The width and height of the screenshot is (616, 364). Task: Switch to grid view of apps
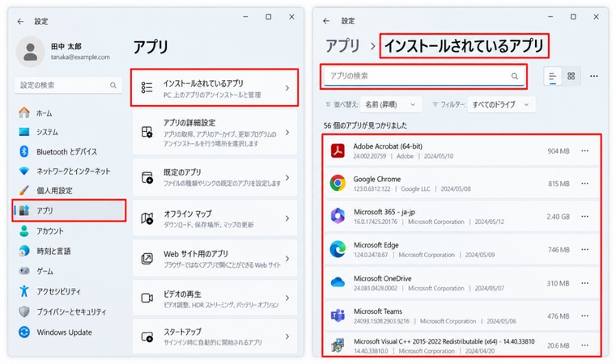571,76
